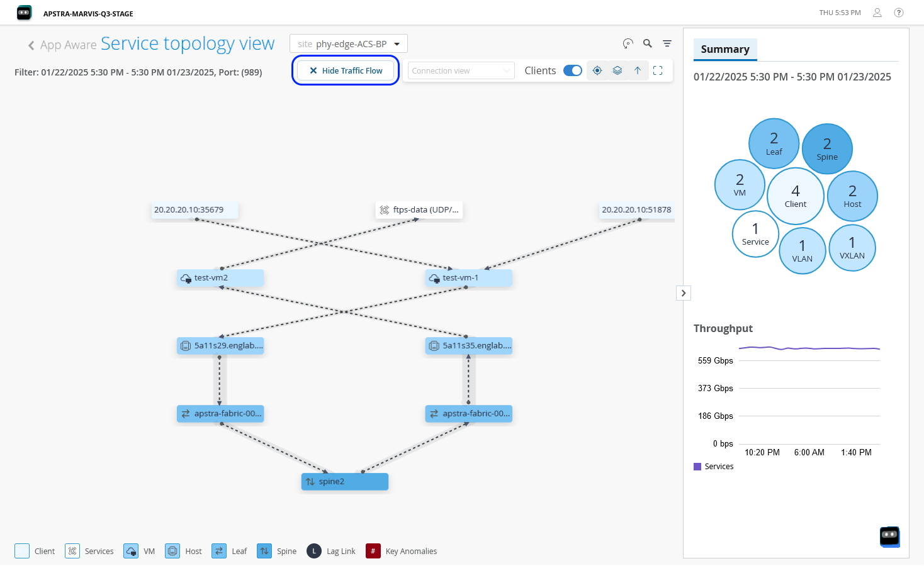This screenshot has height=566, width=924.
Task: Click the 1:40 PM time label
Action: (856, 452)
